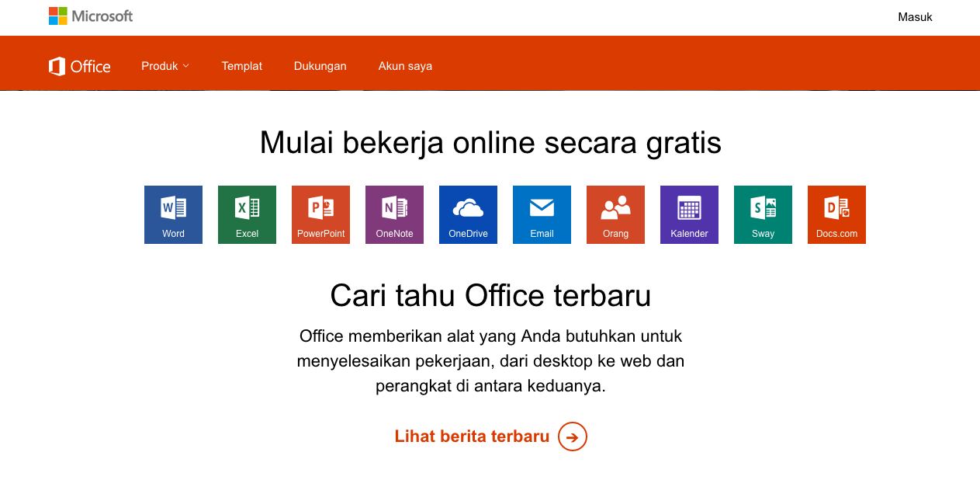Image resolution: width=980 pixels, height=480 pixels.
Task: Click the circular arrow next to Lihat berita terbaru
Action: (x=572, y=437)
